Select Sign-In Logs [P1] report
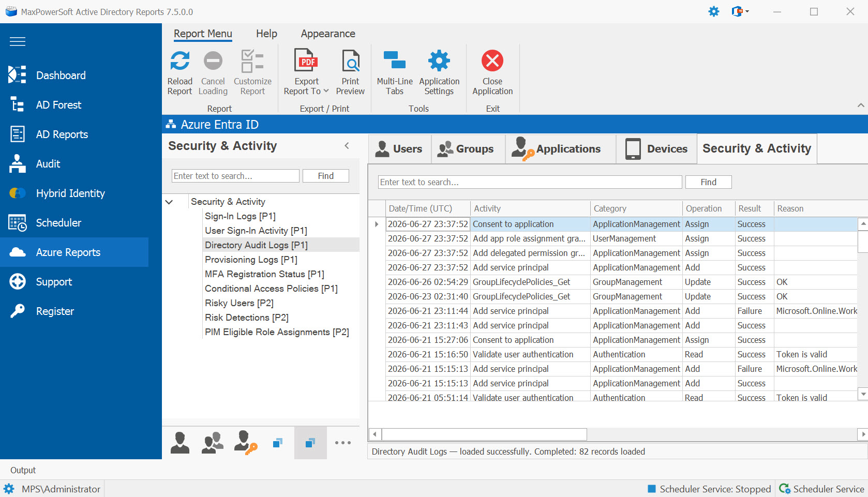Viewport: 868px width, 497px height. 240,216
